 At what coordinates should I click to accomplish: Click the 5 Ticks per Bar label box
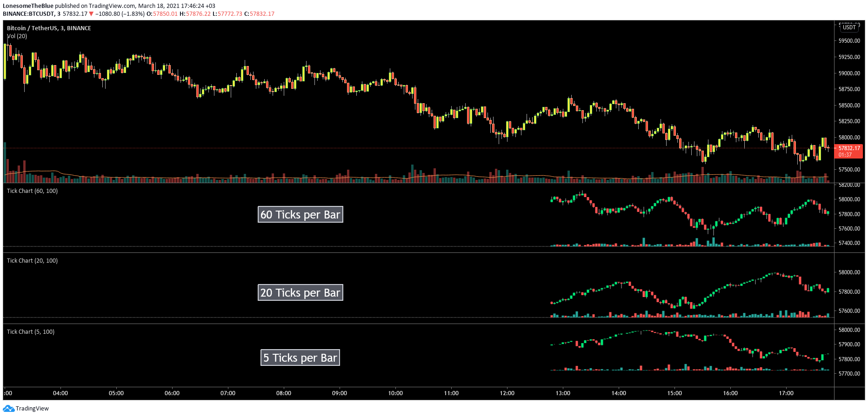300,357
